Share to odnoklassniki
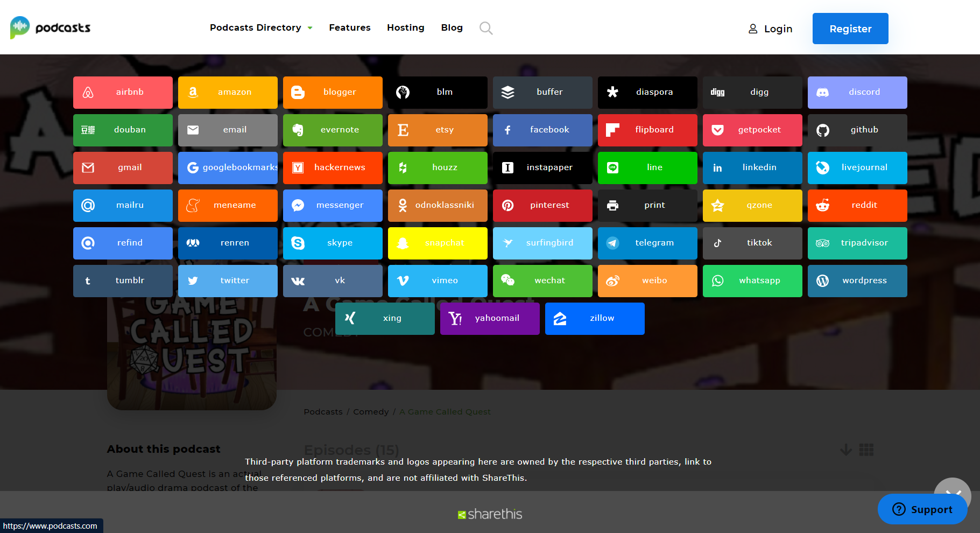This screenshot has height=533, width=980. click(x=438, y=206)
